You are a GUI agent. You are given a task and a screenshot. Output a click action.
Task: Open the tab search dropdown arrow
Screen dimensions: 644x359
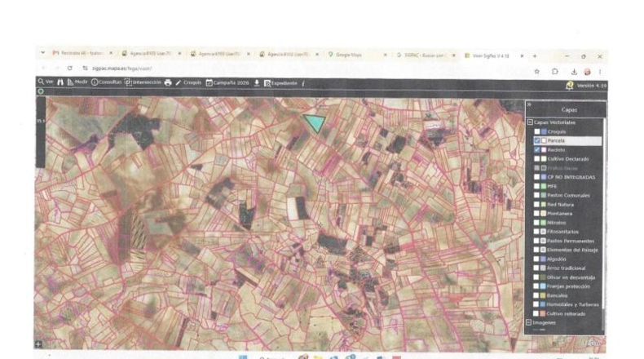(x=42, y=53)
